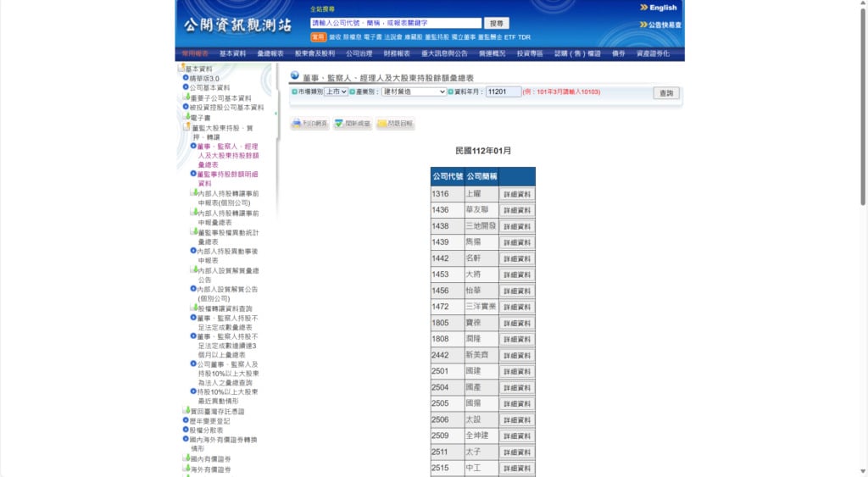This screenshot has width=868, height=477.
Task: Click 詳細資料 button for 1808 潤隆
Action: coord(517,339)
